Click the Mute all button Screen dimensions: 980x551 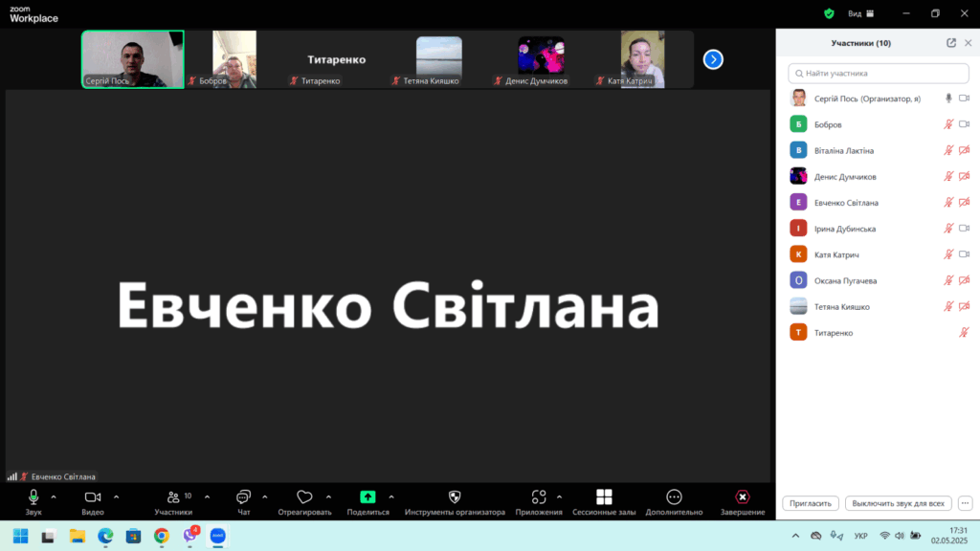(898, 503)
